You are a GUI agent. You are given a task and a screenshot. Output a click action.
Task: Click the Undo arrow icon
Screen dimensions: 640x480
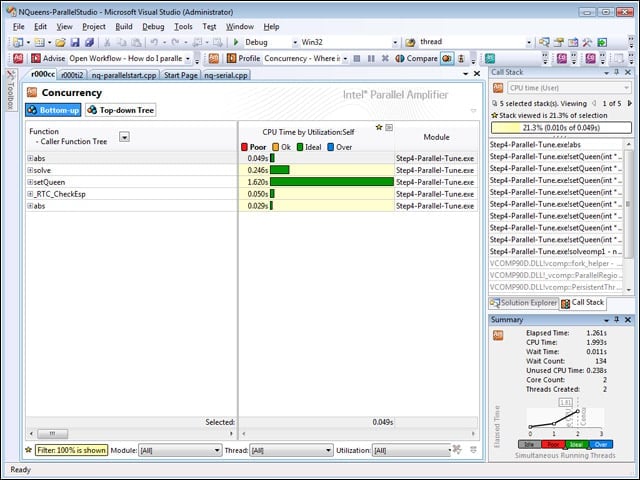pyautogui.click(x=154, y=42)
